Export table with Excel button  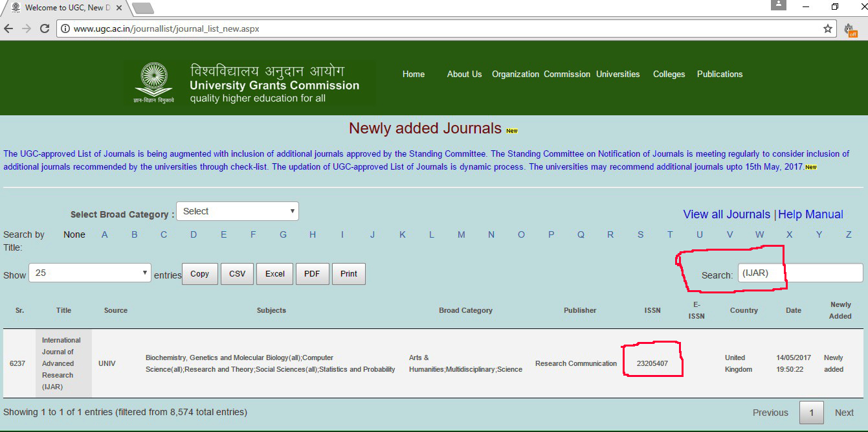pyautogui.click(x=275, y=273)
